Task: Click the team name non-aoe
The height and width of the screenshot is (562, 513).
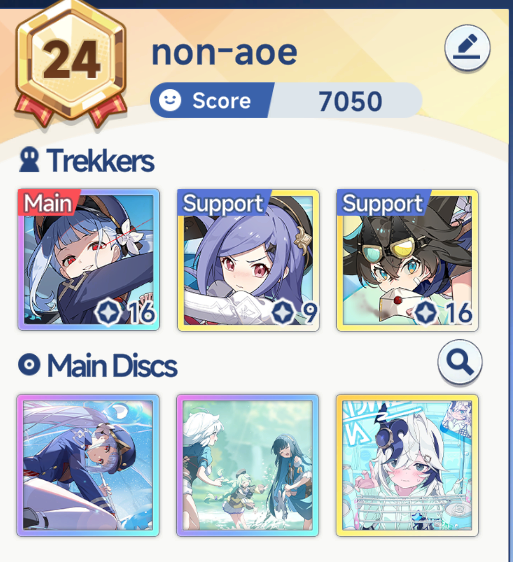Action: tap(224, 52)
